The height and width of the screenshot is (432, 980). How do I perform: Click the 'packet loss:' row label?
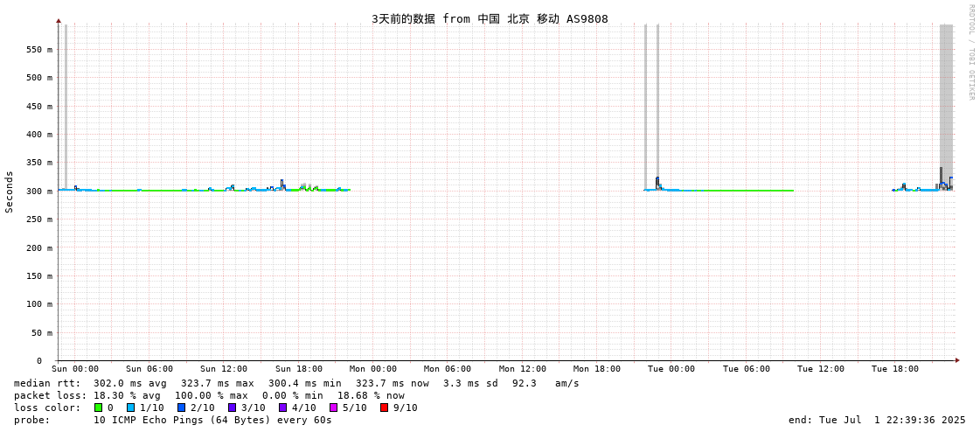point(49,396)
